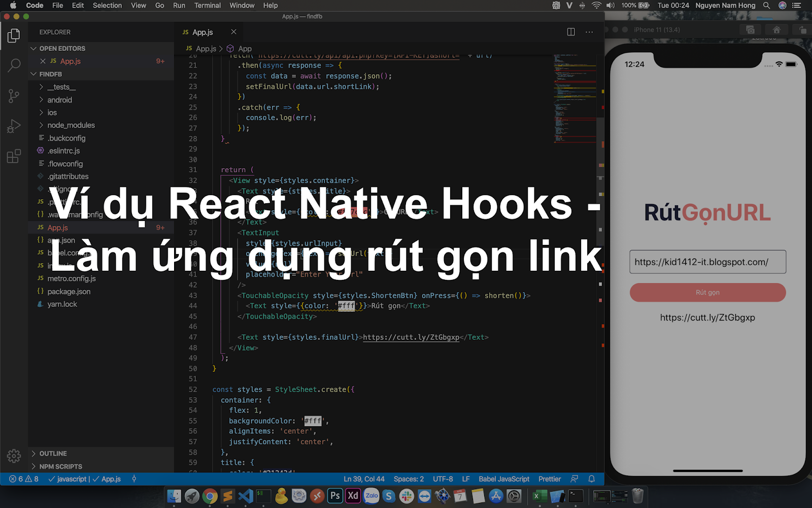Click '#fff' color value on line 55
Image resolution: width=812 pixels, height=508 pixels.
coord(314,421)
